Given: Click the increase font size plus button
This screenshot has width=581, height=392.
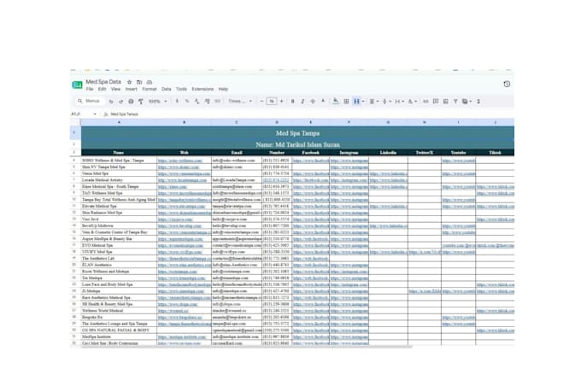Looking at the screenshot, I should tap(282, 101).
